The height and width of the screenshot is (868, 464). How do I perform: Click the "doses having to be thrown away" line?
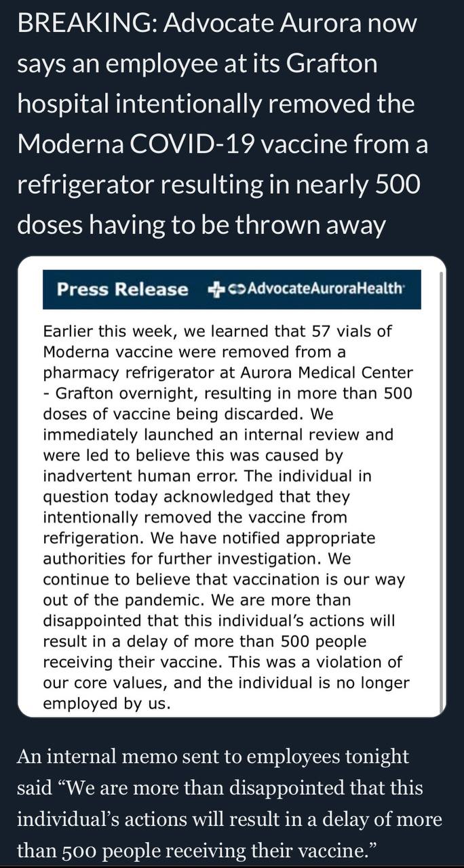(201, 224)
